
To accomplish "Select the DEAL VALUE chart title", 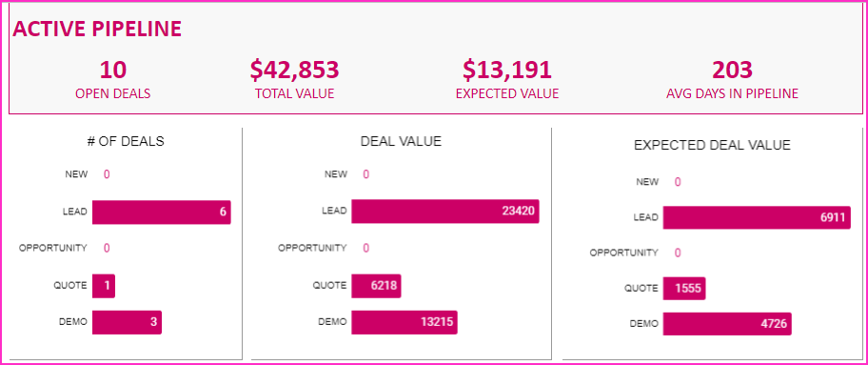I will point(401,141).
